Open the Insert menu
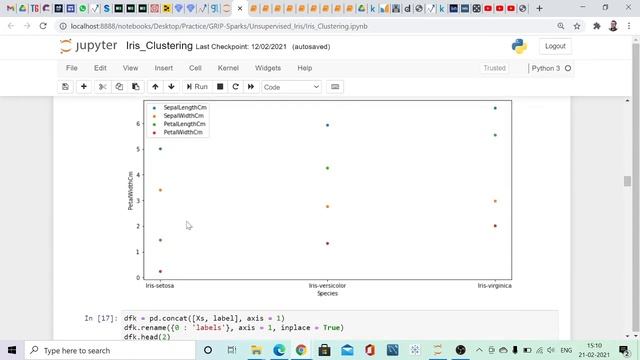 (x=164, y=68)
